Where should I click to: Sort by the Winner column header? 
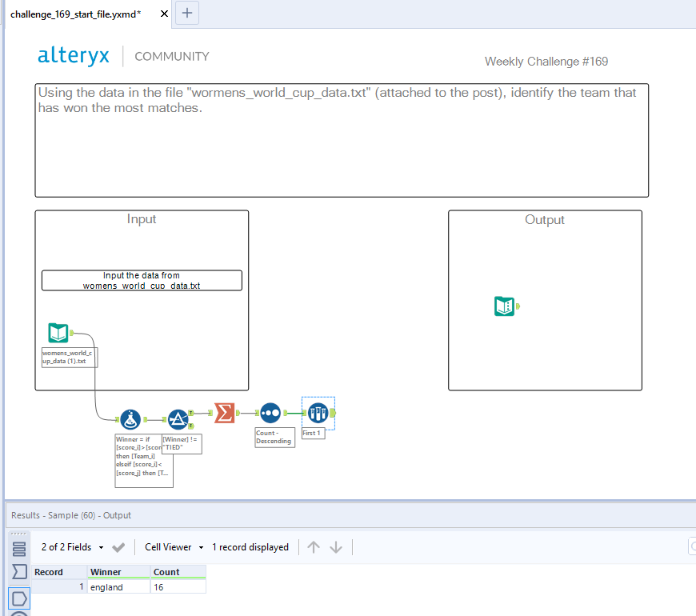tap(118, 572)
